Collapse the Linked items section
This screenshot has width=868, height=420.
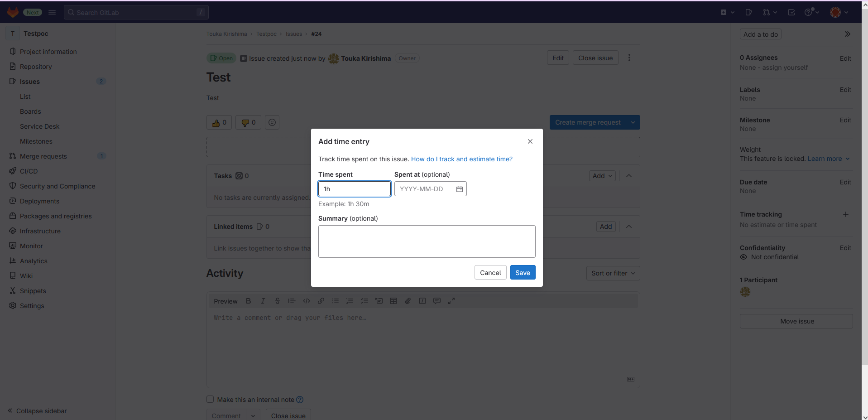[629, 227]
